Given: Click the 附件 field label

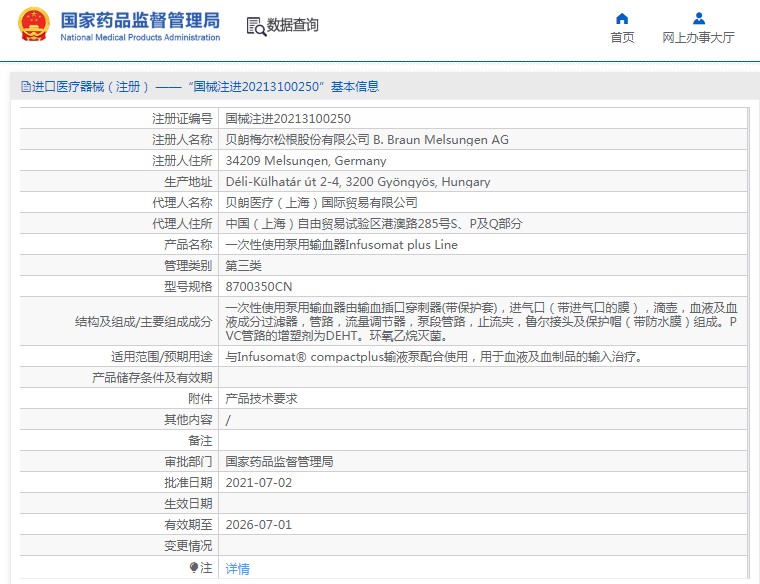Looking at the screenshot, I should click(200, 398).
